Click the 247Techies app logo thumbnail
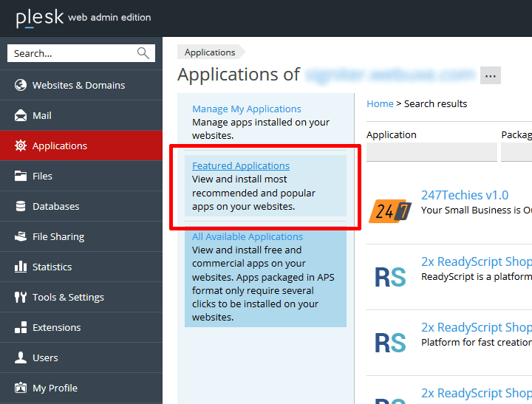532x404 pixels. coord(389,210)
